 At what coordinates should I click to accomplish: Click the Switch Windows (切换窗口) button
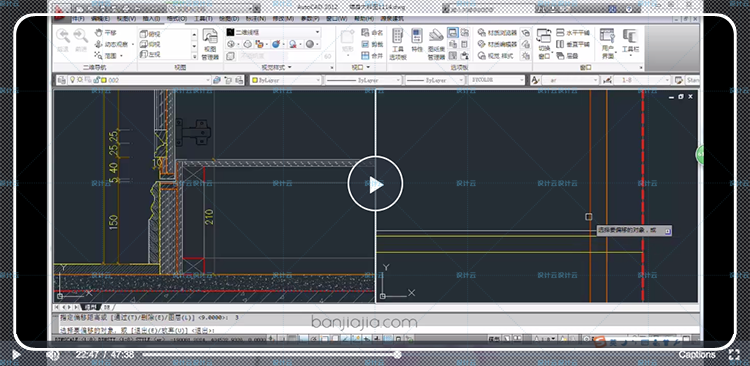pos(544,44)
